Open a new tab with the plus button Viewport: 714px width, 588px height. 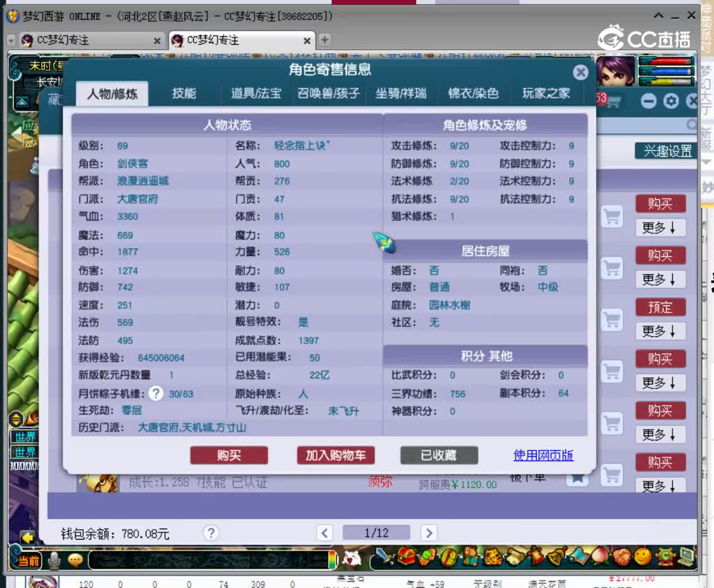325,40
